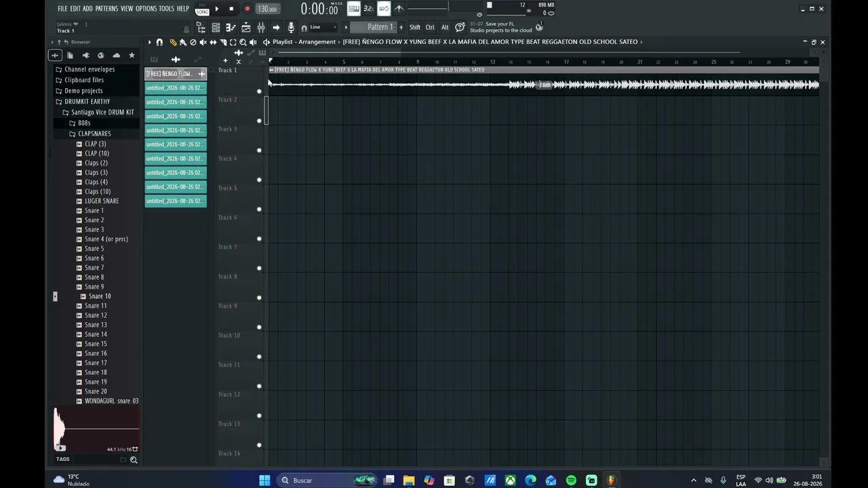Image resolution: width=868 pixels, height=488 pixels.
Task: Mute Track 1 using its dot
Action: 259,91
